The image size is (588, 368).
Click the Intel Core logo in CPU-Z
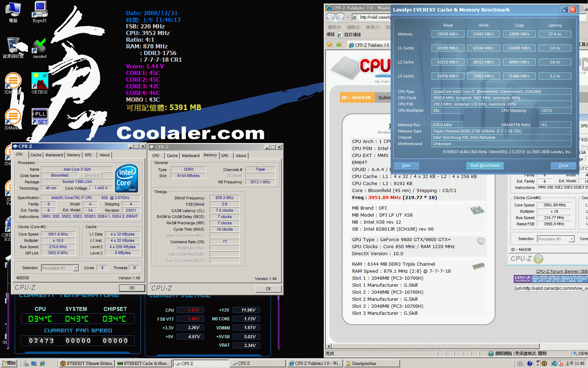pos(127,178)
